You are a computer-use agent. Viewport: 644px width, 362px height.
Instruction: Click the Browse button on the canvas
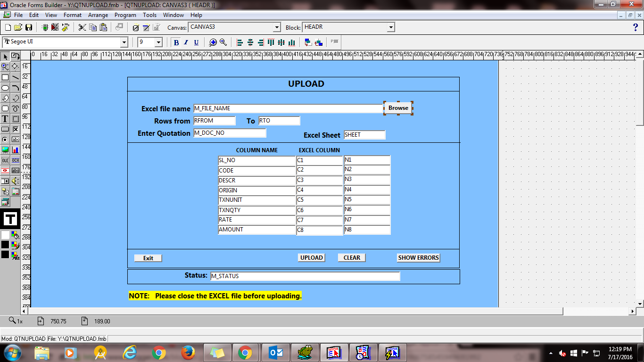[x=398, y=108]
